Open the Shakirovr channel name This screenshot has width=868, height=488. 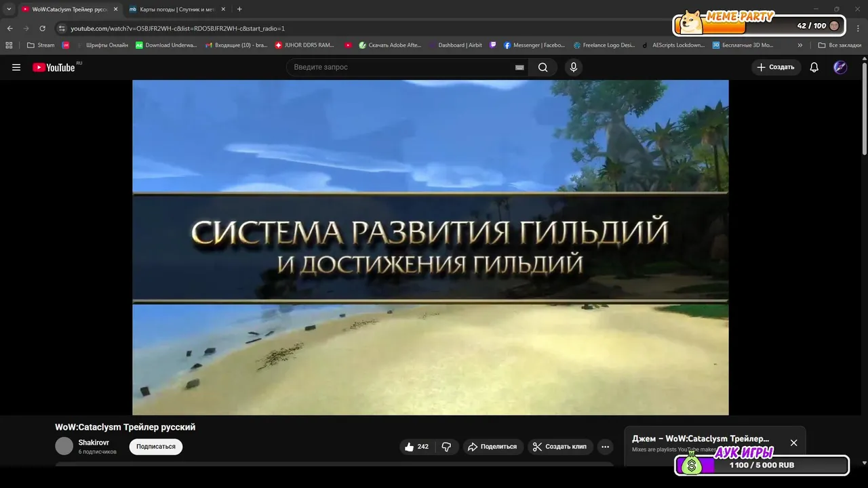coord(94,443)
